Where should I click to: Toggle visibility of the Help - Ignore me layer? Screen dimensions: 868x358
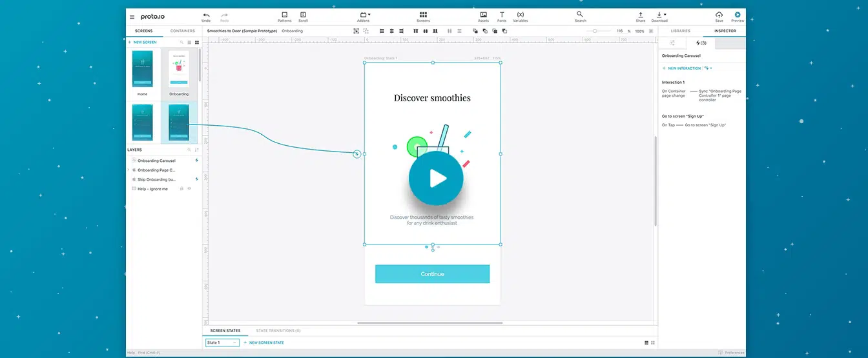pos(189,188)
